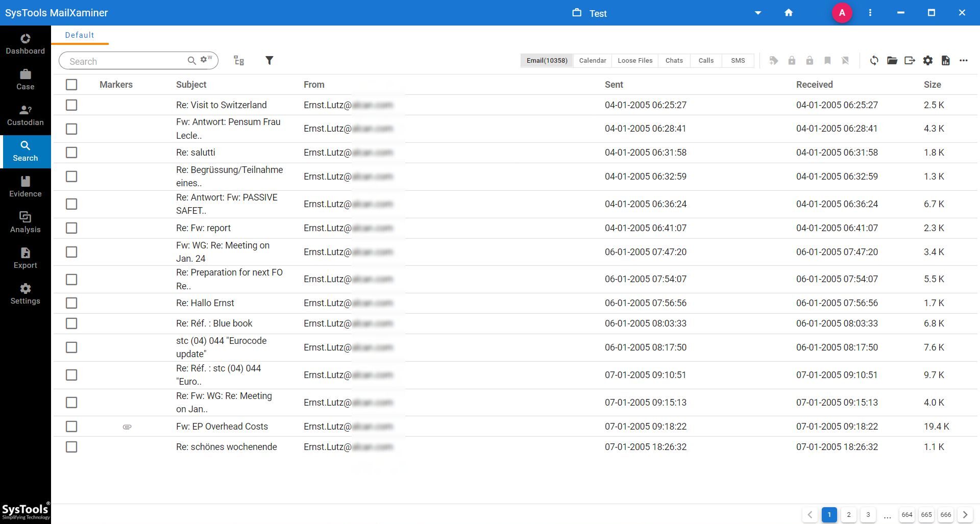Open the email stc (04) 044 Eurocode update
The width and height of the screenshot is (980, 524).
tap(221, 347)
